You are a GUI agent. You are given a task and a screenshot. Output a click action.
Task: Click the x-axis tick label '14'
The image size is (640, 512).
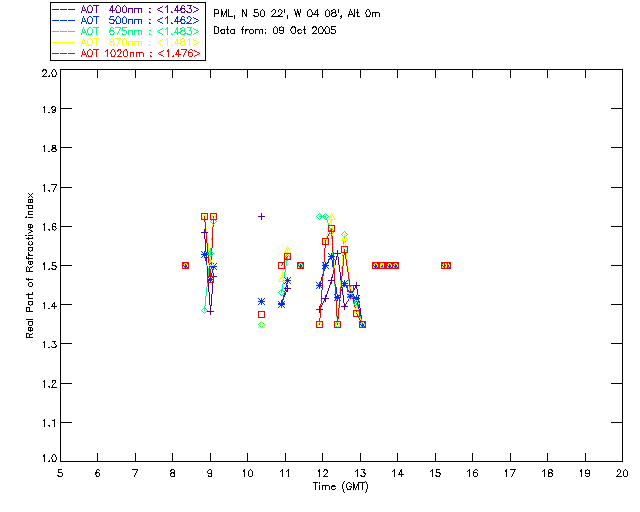398,473
